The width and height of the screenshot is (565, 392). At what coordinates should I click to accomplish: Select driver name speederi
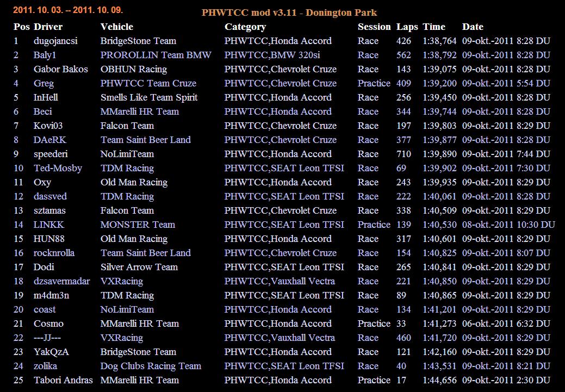[x=51, y=154]
